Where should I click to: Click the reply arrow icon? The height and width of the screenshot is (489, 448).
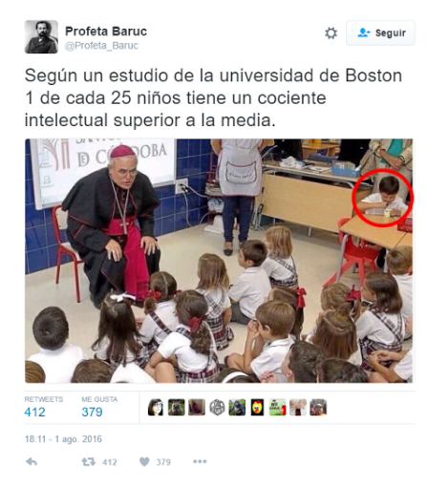pos(32,461)
